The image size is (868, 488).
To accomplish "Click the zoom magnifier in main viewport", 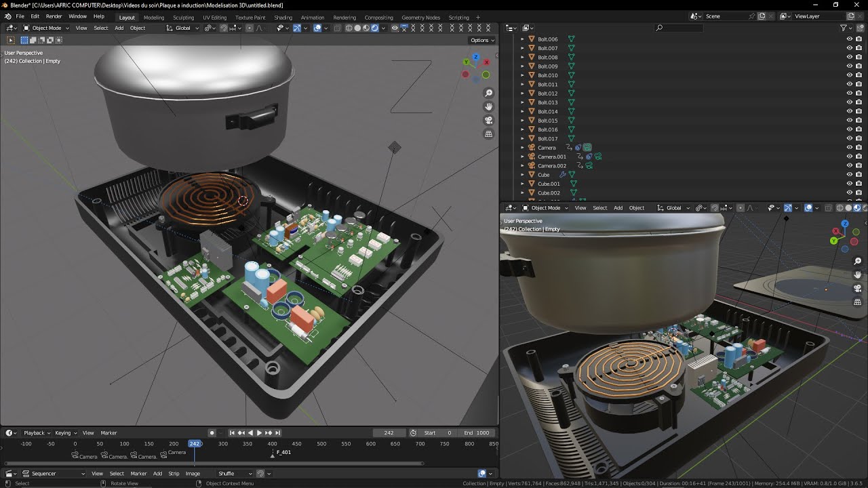I will 488,93.
